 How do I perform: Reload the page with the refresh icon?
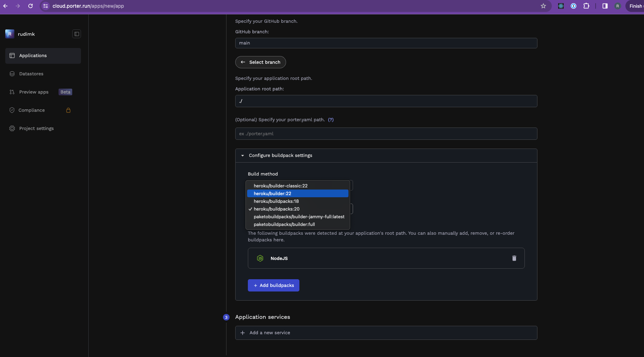click(x=30, y=6)
